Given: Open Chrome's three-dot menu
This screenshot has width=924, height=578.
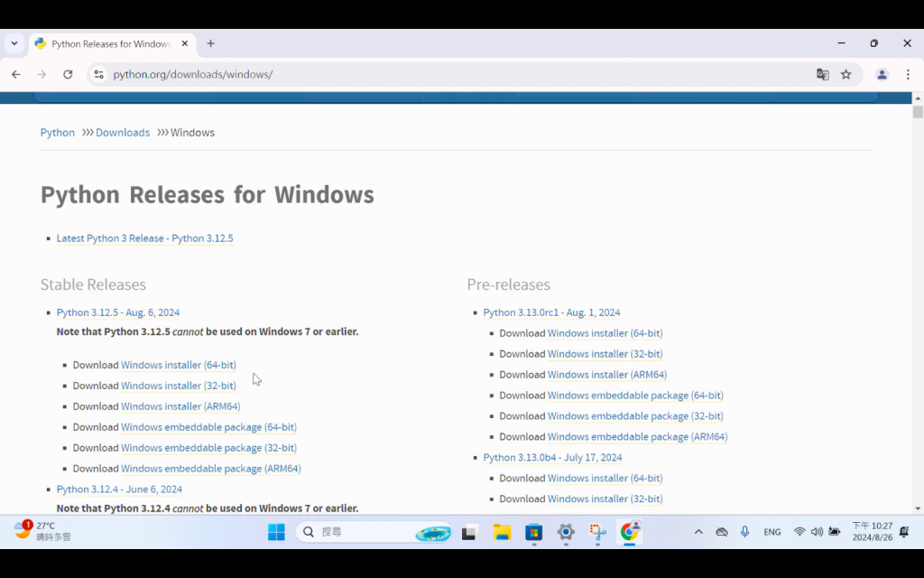Looking at the screenshot, I should (x=908, y=74).
